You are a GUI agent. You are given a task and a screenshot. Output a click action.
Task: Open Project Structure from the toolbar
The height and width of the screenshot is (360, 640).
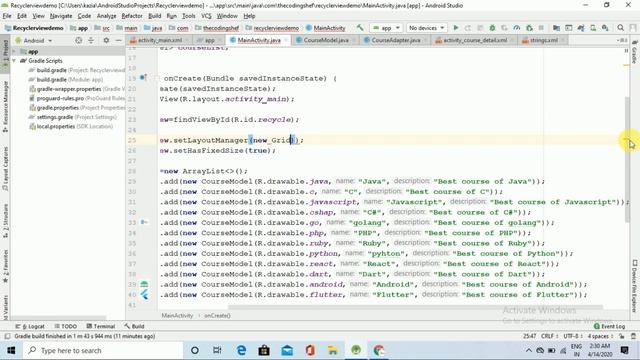(556, 28)
